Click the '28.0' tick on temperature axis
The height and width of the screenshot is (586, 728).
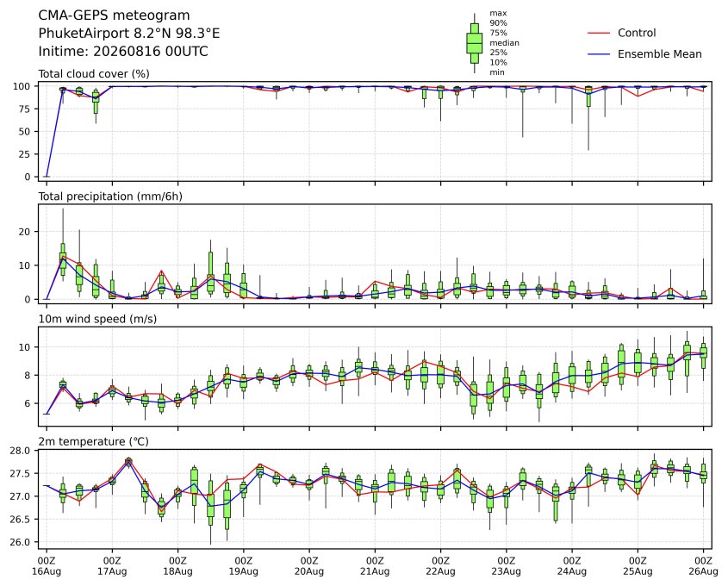(21, 451)
